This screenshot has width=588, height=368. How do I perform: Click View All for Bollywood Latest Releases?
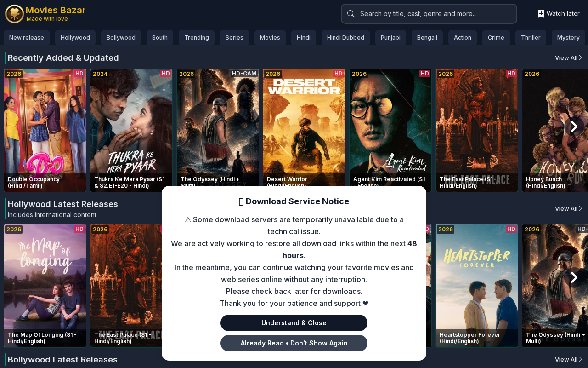pyautogui.click(x=569, y=359)
